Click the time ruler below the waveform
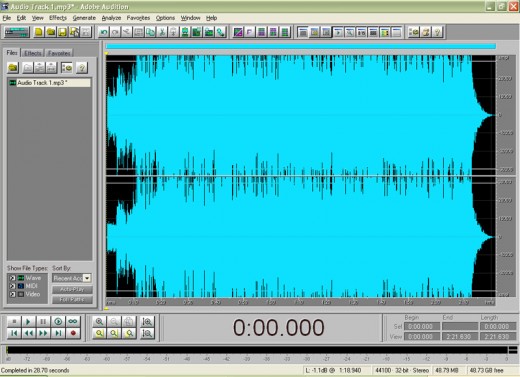 coord(300,302)
